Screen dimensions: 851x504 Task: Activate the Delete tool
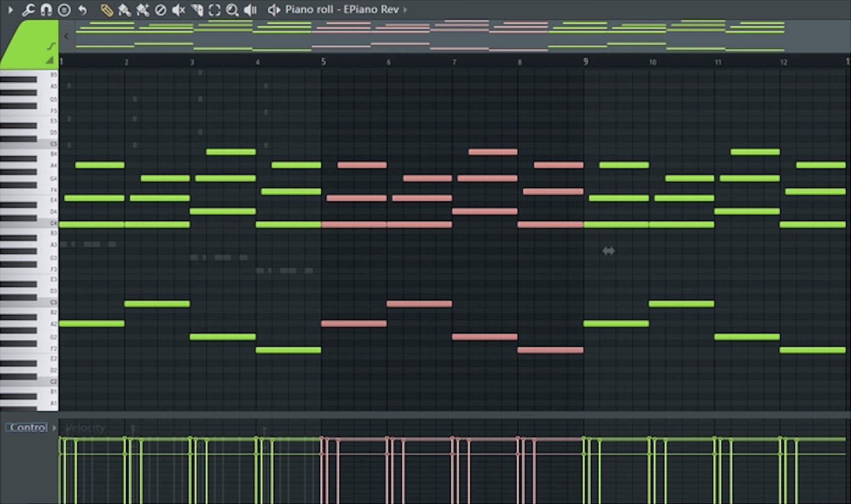(160, 10)
